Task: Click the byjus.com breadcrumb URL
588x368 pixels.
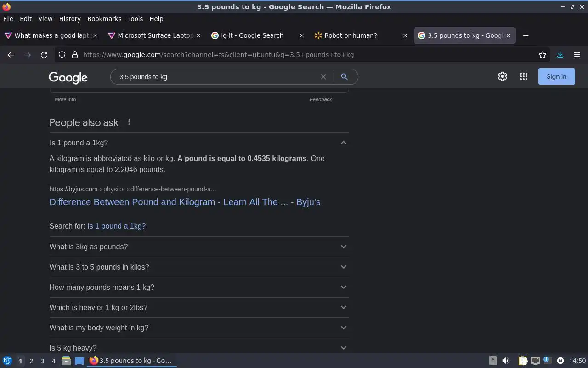Action: [132, 189]
